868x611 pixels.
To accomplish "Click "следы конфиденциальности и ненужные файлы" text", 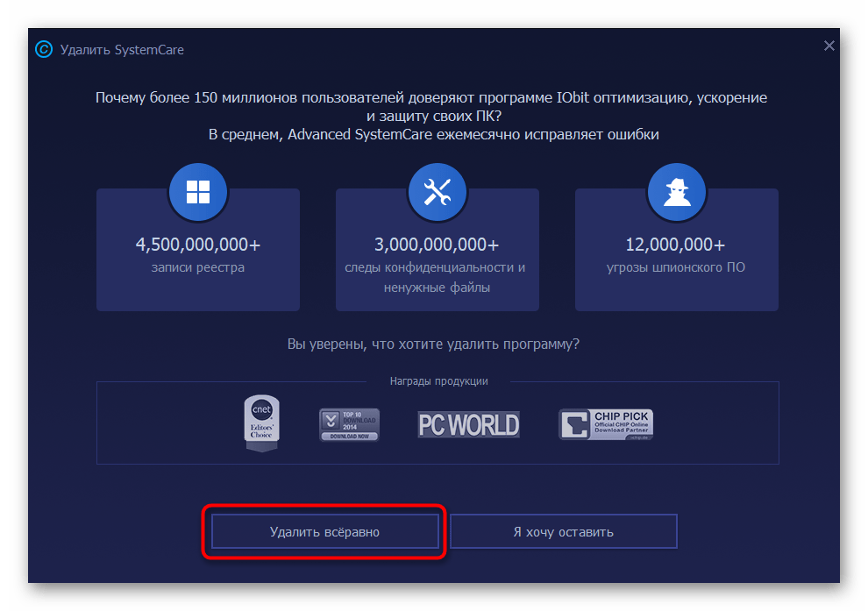I will [x=436, y=277].
